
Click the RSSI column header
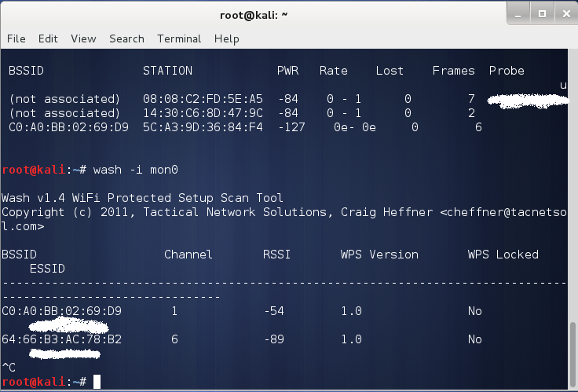point(276,255)
